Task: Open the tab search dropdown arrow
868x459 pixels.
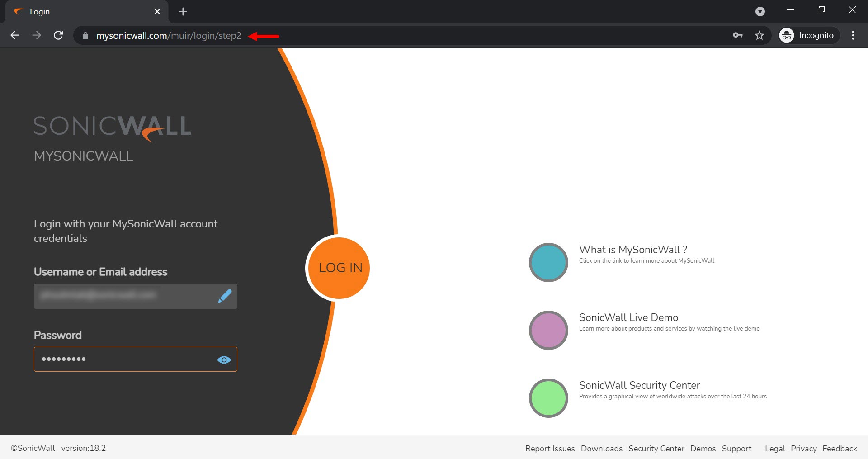Action: point(760,12)
